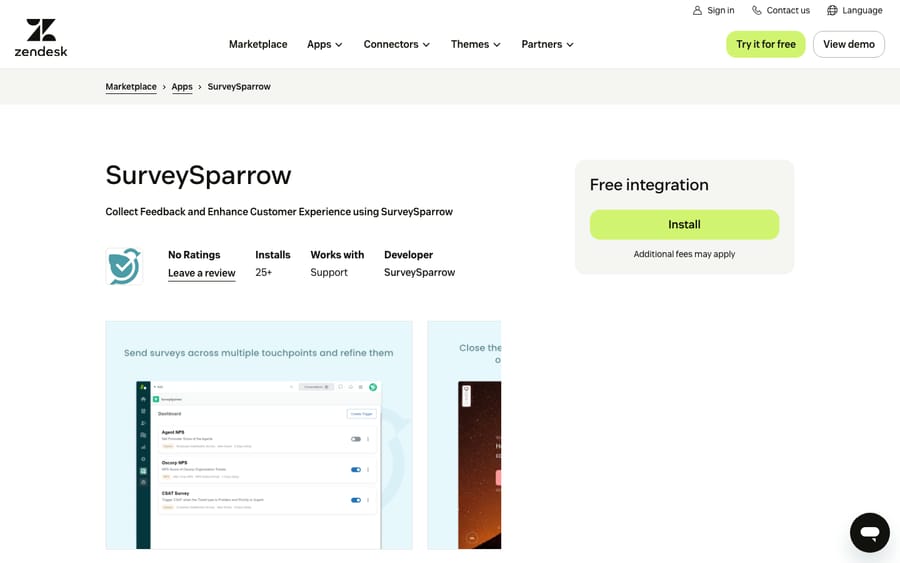Click the Sign in person icon

[x=697, y=10]
